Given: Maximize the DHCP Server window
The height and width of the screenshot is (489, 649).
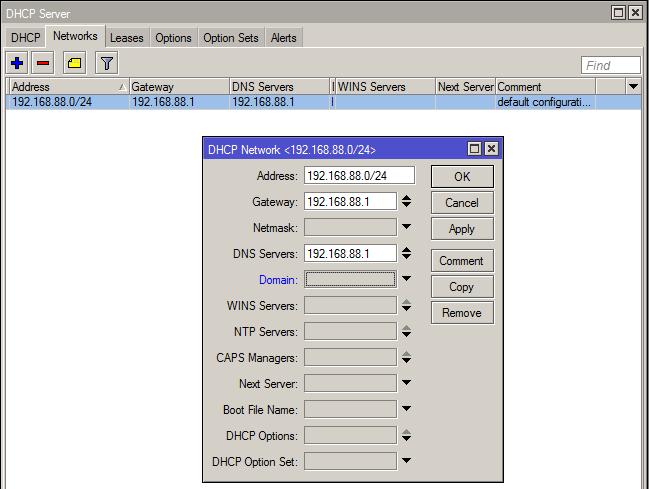Looking at the screenshot, I should (x=618, y=13).
